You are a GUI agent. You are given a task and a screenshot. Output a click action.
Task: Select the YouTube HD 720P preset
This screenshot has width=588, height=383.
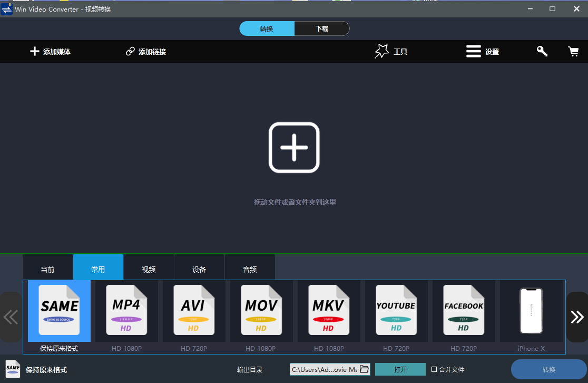(x=396, y=317)
